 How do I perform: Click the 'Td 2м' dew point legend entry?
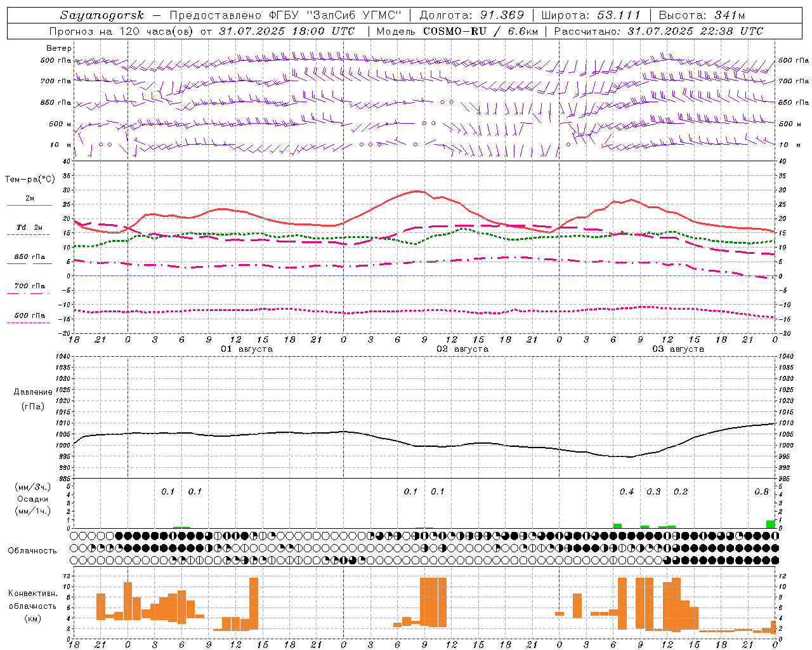coord(29,227)
